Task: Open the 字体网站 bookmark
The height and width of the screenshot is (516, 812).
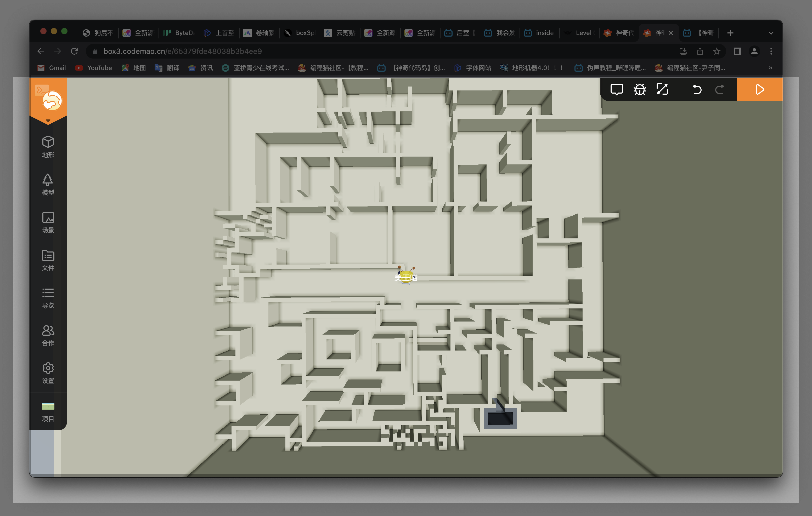Action: coord(472,68)
